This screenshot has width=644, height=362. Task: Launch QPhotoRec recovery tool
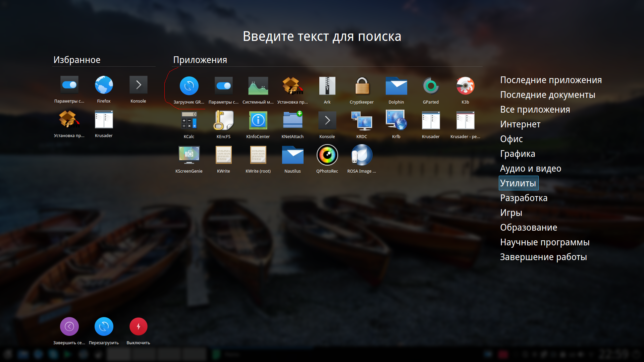click(x=327, y=155)
